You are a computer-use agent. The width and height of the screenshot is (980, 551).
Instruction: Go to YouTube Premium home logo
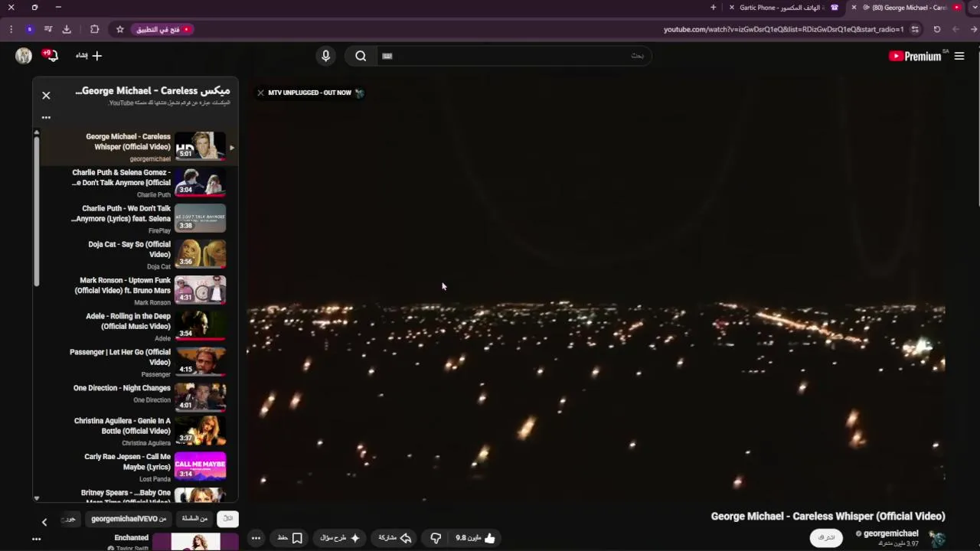pyautogui.click(x=916, y=56)
